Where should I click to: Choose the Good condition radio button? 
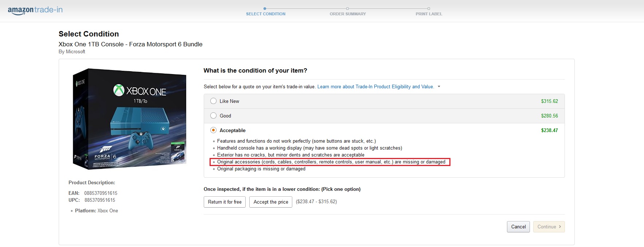point(214,116)
